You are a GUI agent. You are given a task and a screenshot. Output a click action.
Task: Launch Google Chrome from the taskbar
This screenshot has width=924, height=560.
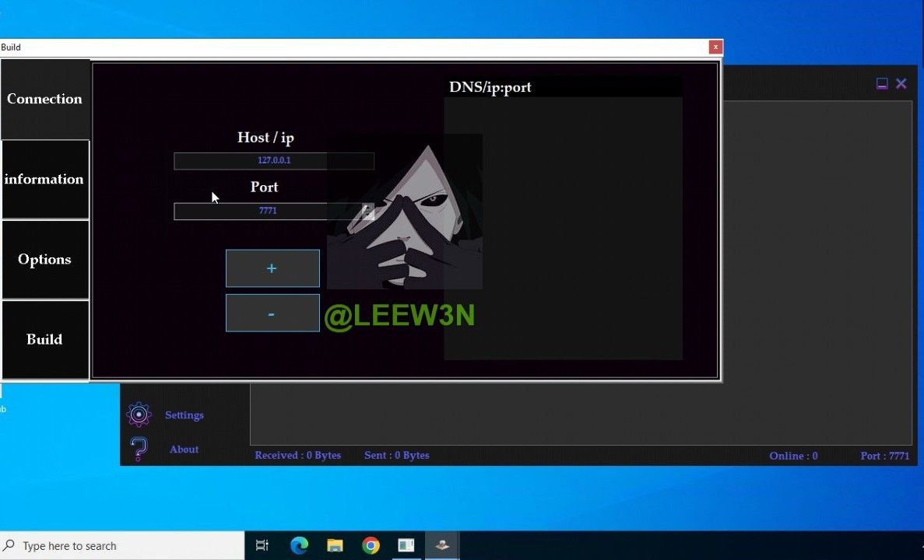coord(371,546)
